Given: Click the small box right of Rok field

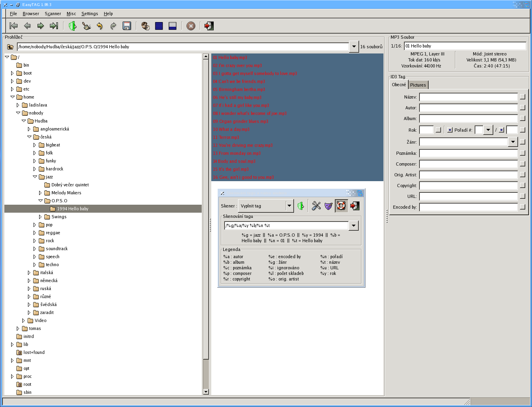Looking at the screenshot, I should [x=438, y=130].
